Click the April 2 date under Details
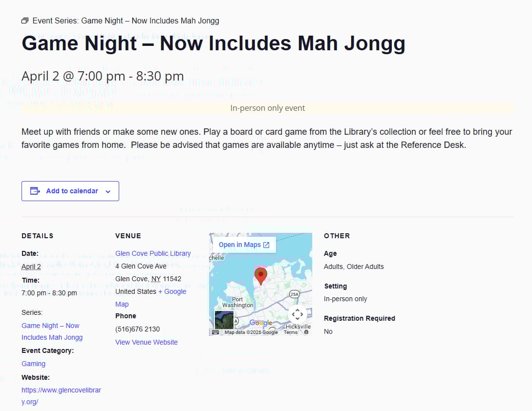The image size is (532, 411). [x=31, y=267]
